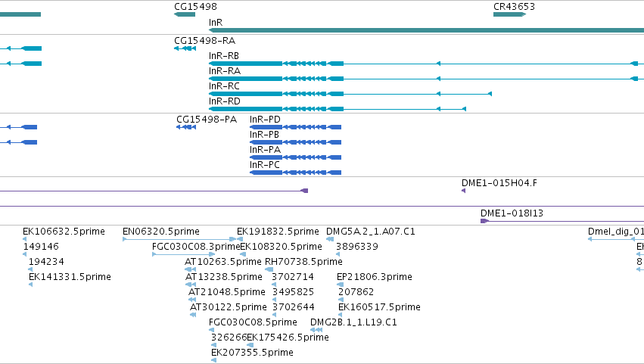Image resolution: width=644 pixels, height=364 pixels.
Task: Click the CR43653 gene feature bar
Action: point(510,14)
